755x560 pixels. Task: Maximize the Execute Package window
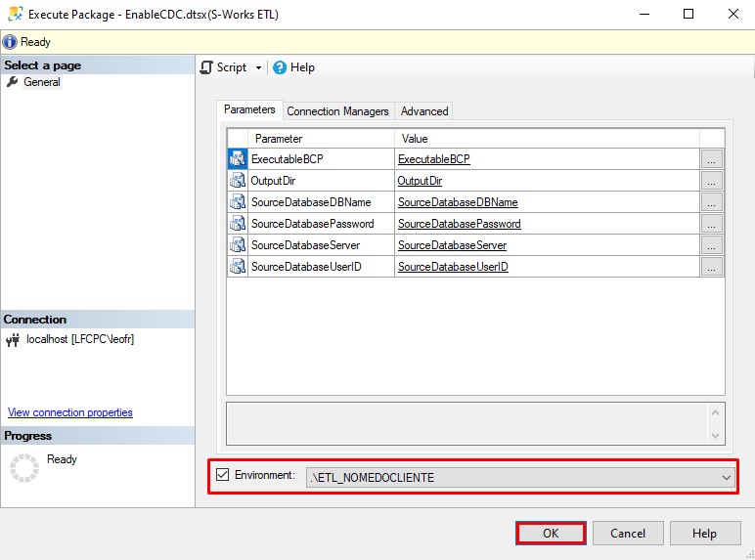[688, 14]
